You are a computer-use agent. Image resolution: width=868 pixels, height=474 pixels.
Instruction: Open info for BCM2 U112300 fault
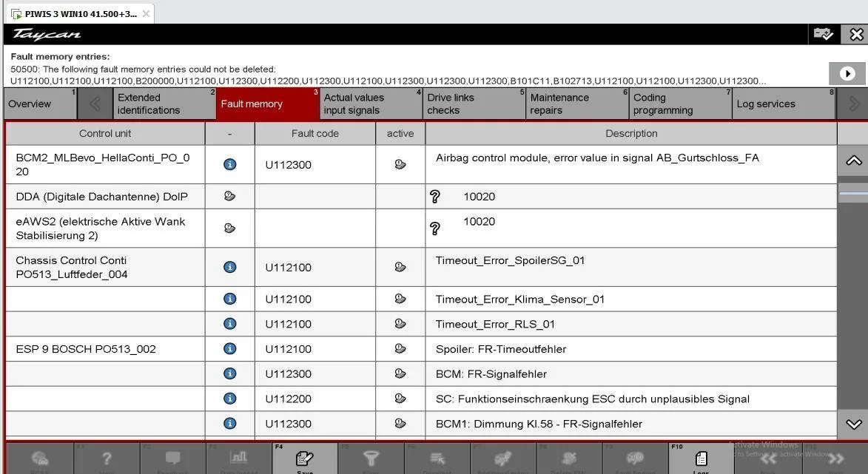tap(229, 164)
